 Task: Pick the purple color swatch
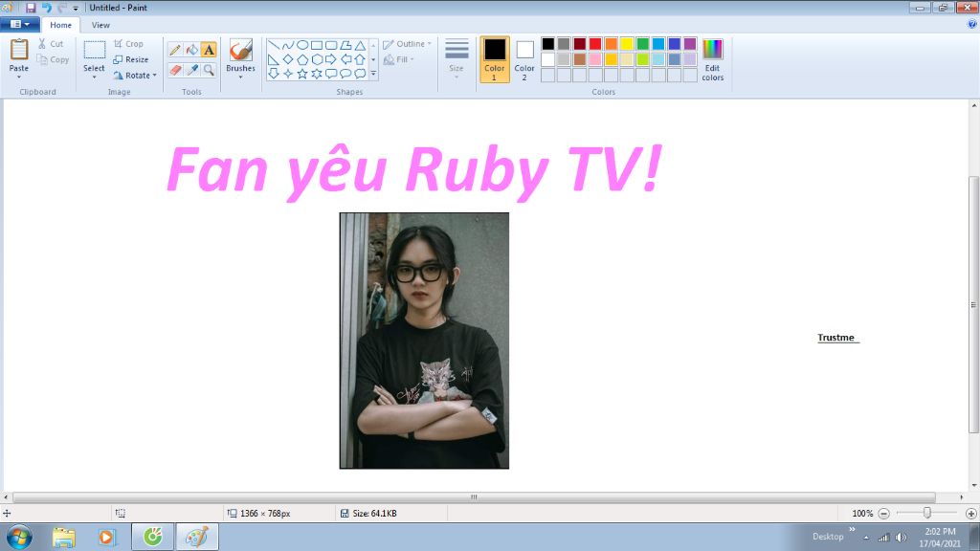point(690,44)
